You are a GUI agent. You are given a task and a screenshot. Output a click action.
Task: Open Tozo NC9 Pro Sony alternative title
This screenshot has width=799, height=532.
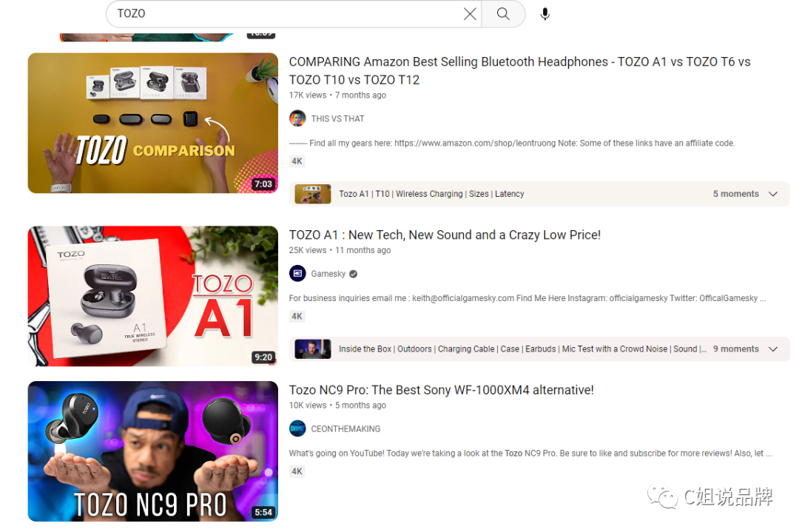(x=441, y=390)
